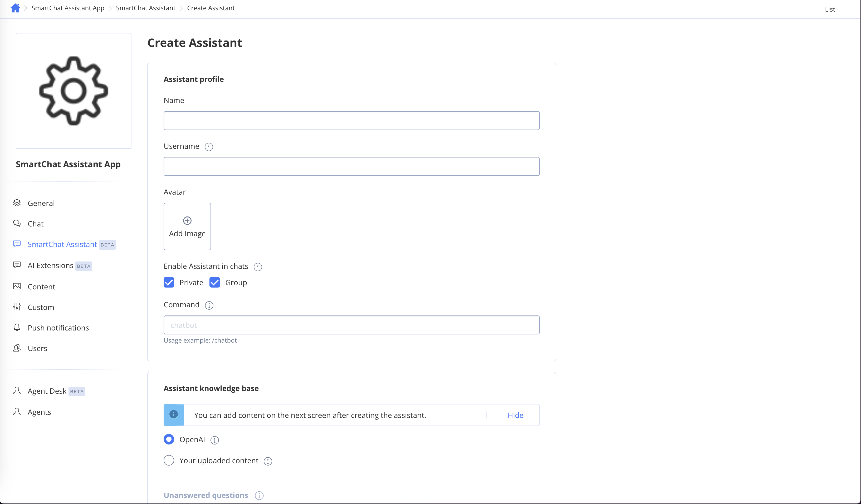The width and height of the screenshot is (861, 504).
Task: Open the General sidebar section
Action: [x=41, y=203]
